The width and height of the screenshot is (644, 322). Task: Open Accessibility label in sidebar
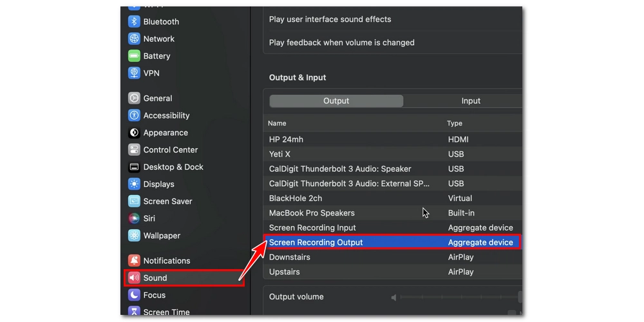click(x=166, y=115)
